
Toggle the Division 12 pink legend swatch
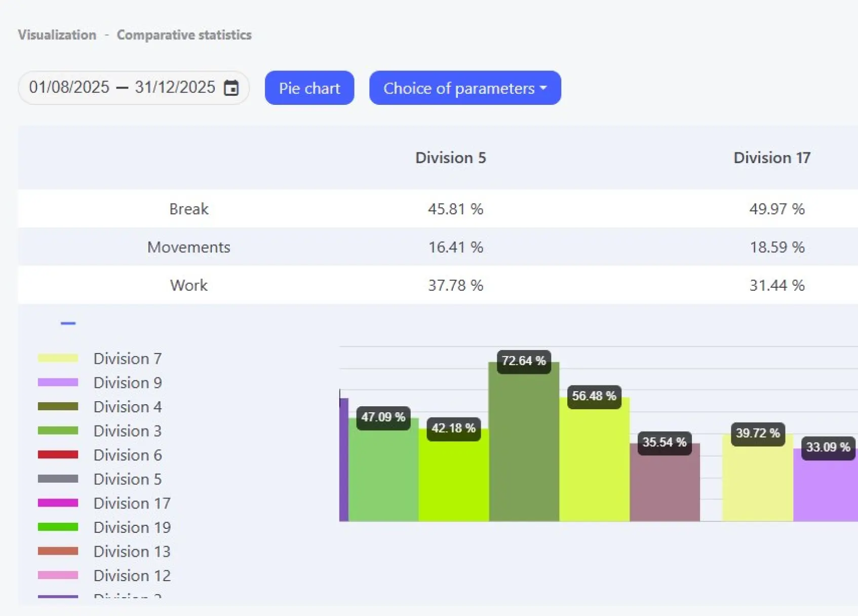58,575
